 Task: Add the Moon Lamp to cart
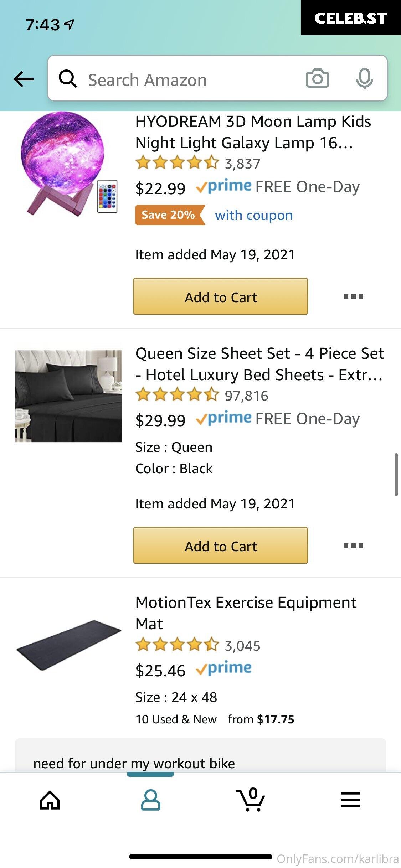221,296
